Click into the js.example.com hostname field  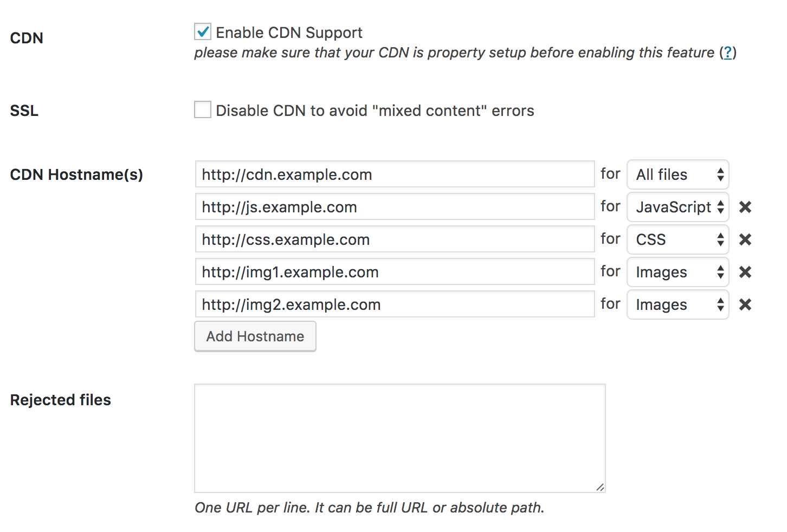click(395, 207)
